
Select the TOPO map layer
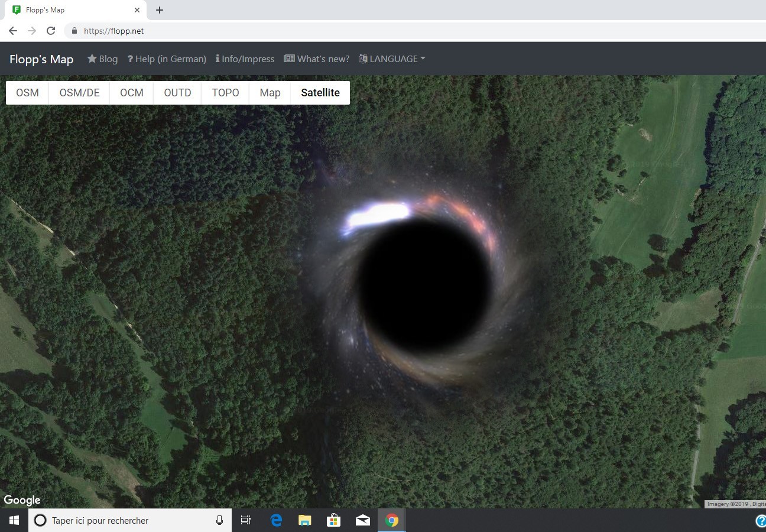click(x=225, y=93)
